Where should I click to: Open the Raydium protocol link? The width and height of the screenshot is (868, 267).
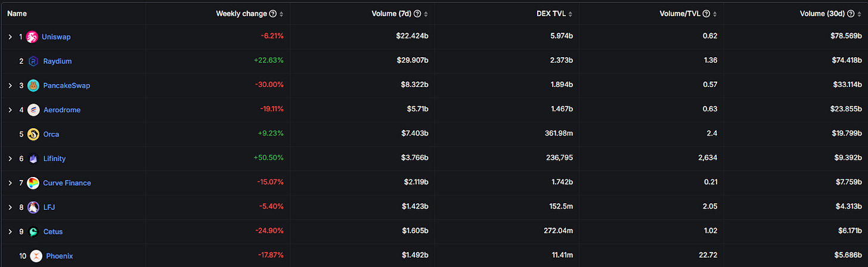pos(57,61)
